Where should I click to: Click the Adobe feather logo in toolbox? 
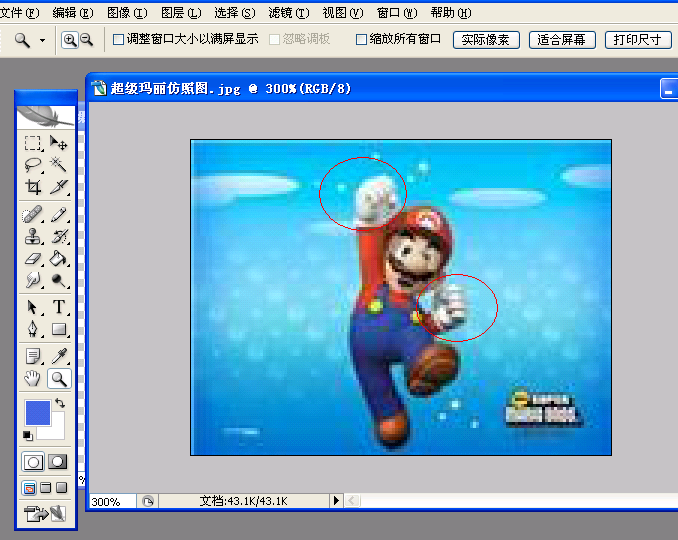(x=45, y=116)
